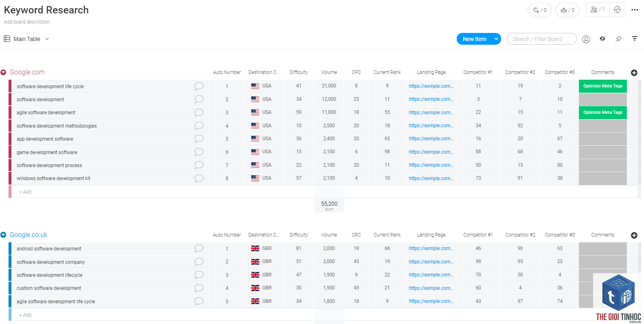The image size is (644, 324).
Task: Click the Keyword Research board title
Action: click(x=46, y=10)
